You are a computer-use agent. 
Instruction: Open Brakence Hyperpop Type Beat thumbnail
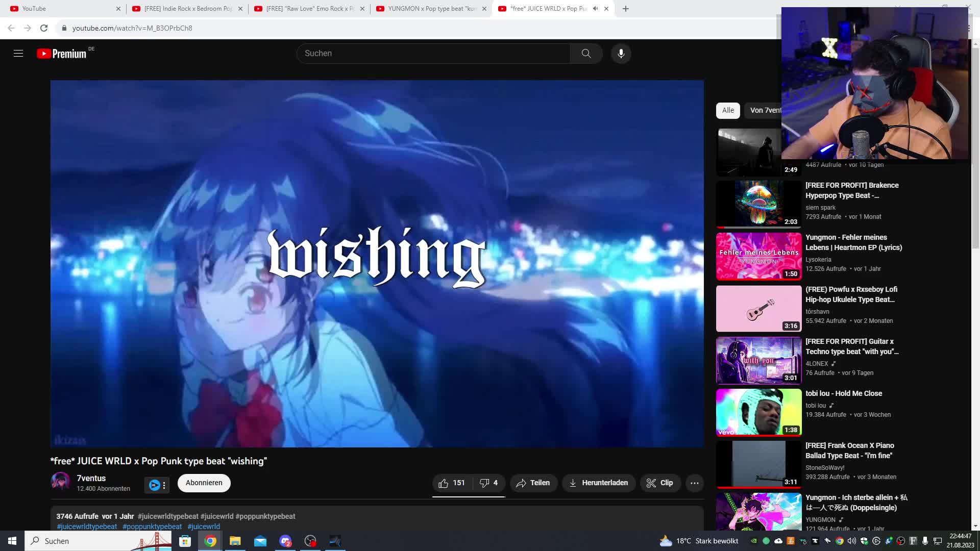pos(758,204)
